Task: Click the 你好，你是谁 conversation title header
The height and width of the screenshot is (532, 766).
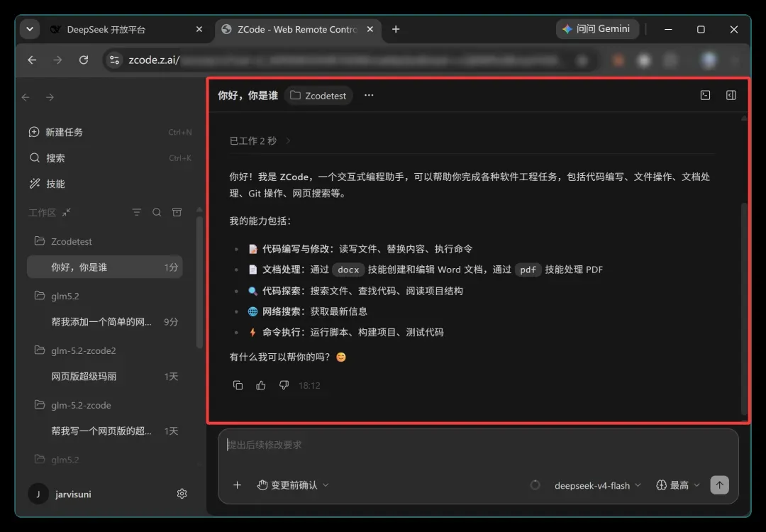Action: pos(248,95)
